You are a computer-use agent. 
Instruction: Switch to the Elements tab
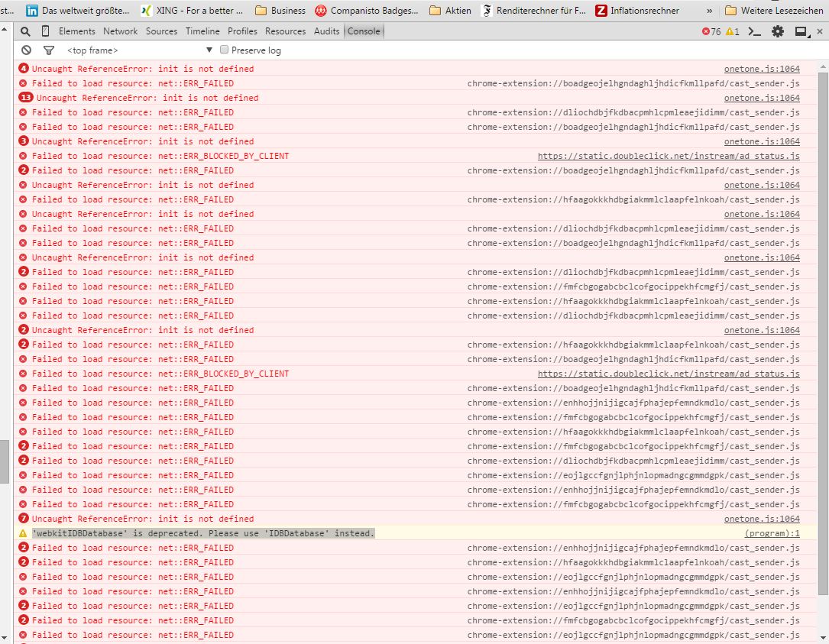point(77,31)
